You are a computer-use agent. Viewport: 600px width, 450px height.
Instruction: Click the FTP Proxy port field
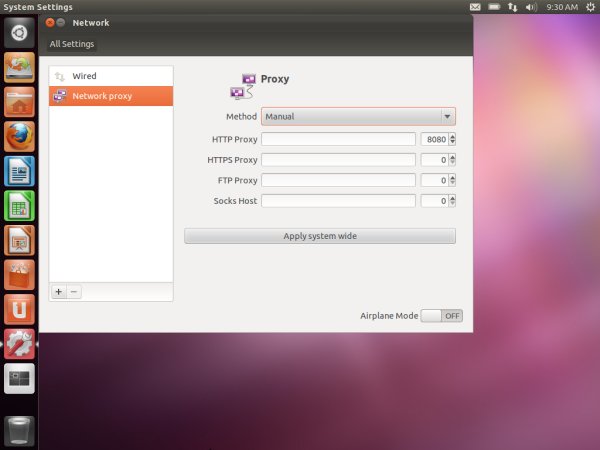pyautogui.click(x=434, y=180)
